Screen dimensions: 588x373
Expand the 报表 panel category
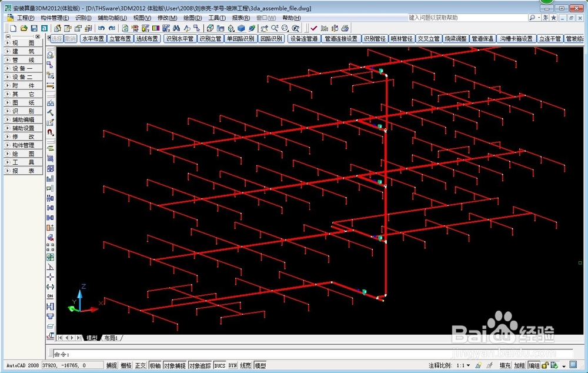(x=24, y=171)
